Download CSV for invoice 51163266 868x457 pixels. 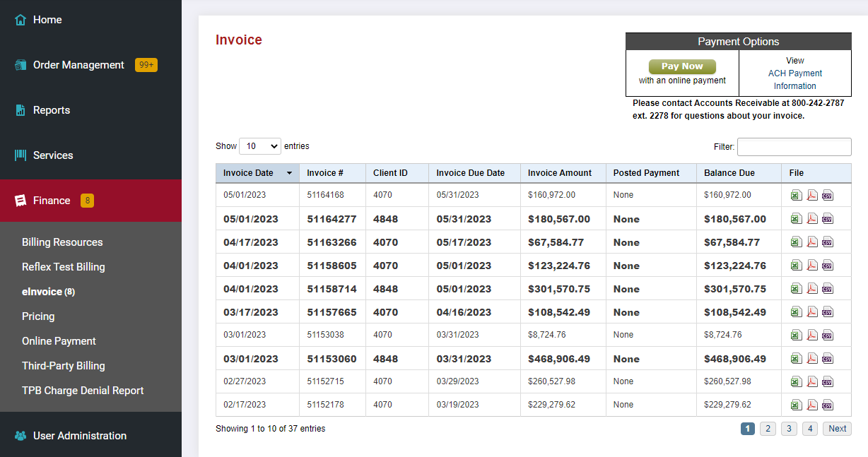tap(828, 242)
